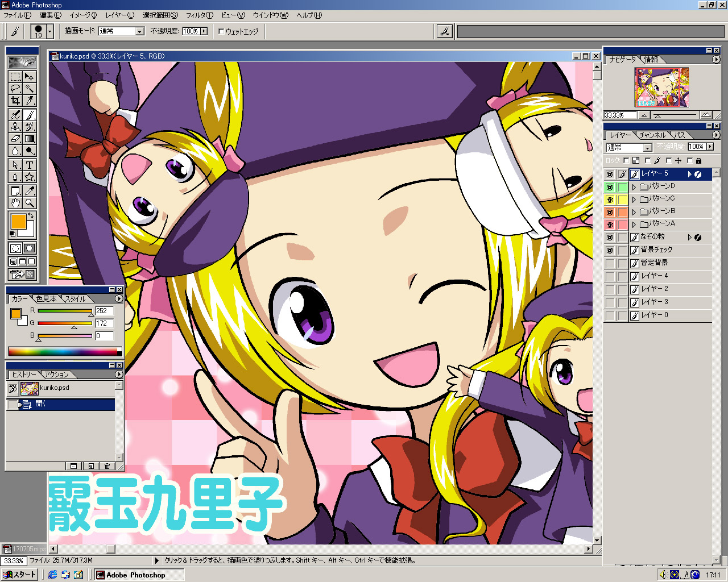Expand the パターンC layer set
This screenshot has height=582, width=728.
[634, 199]
